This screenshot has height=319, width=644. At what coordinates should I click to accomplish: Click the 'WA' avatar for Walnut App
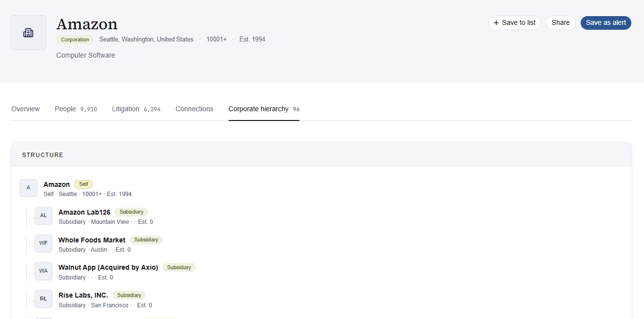click(43, 271)
